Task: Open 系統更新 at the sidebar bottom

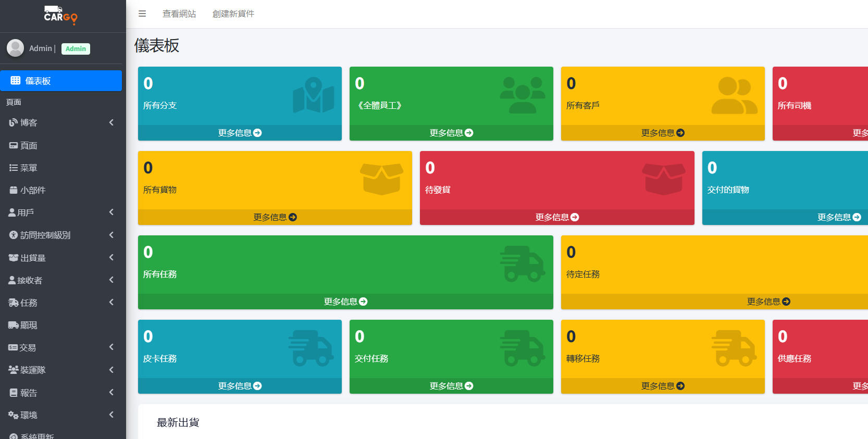Action: [x=61, y=435]
